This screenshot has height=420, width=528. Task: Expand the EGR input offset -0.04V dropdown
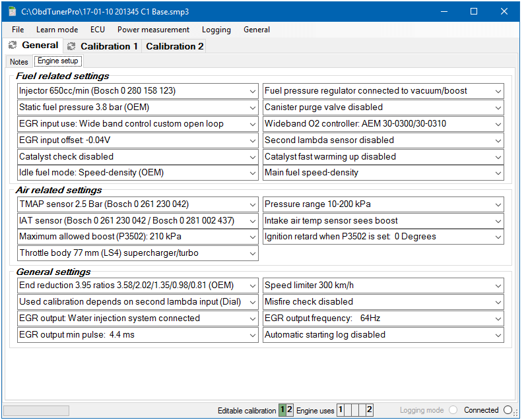(x=138, y=140)
